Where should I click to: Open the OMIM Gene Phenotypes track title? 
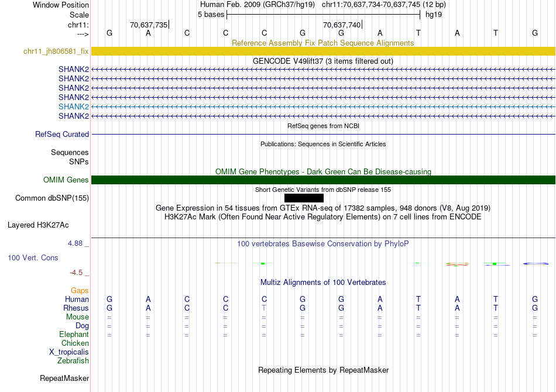click(x=323, y=171)
